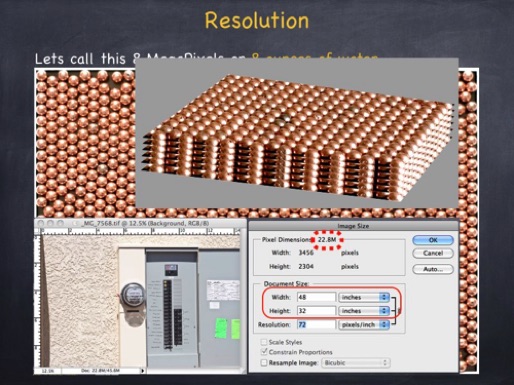This screenshot has height=385, width=514.
Task: Enable the Resample Image checkbox
Action: point(264,363)
